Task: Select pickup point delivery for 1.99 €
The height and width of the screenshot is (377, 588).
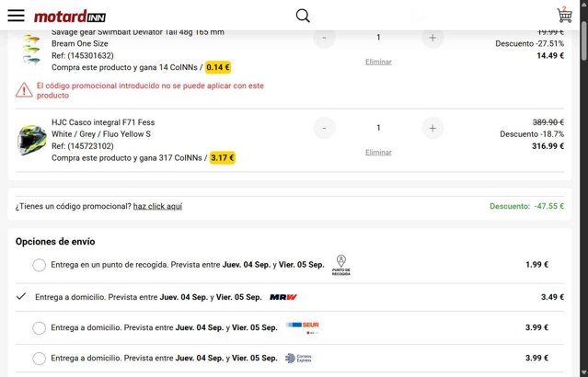Action: click(39, 265)
